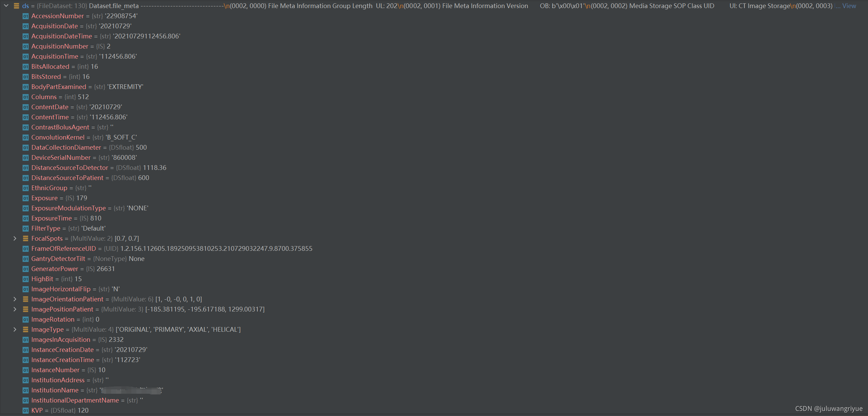Open the View link for ds value
This screenshot has height=416, width=868.
coord(849,6)
